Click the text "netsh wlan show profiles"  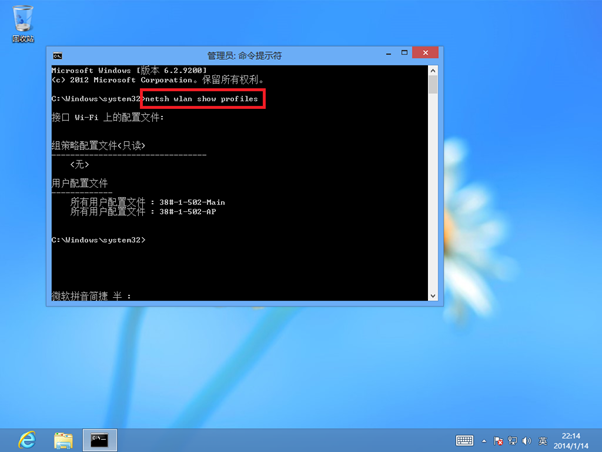point(202,99)
